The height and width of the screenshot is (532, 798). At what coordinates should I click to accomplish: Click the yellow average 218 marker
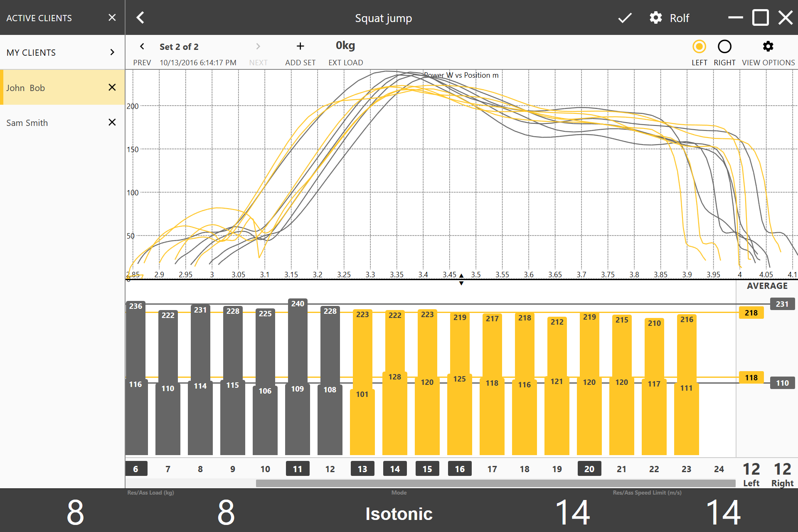click(751, 313)
